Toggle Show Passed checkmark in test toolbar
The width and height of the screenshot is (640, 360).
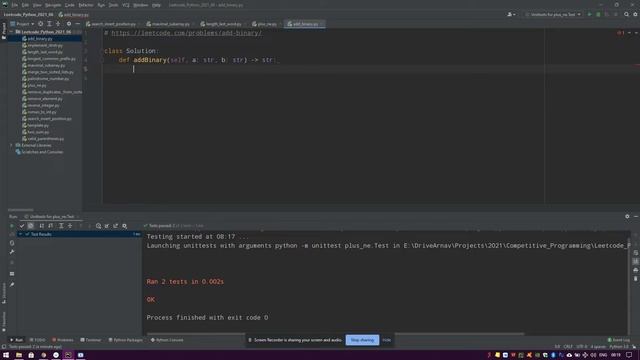coord(22,226)
